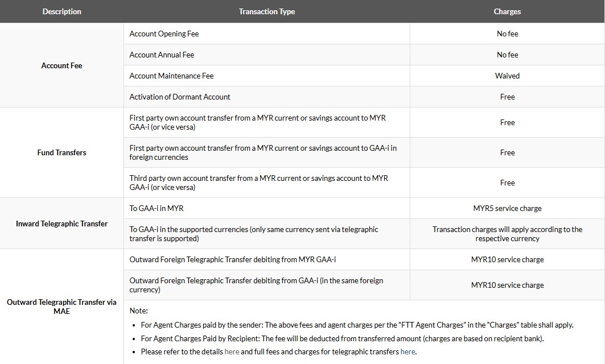Click the "Waived" charge cell
Image resolution: width=605 pixels, height=364 pixels.
507,76
